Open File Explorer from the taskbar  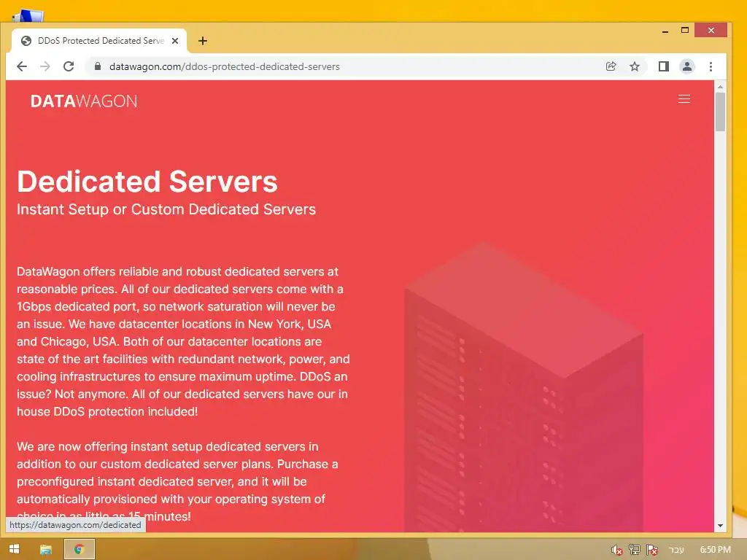click(46, 550)
